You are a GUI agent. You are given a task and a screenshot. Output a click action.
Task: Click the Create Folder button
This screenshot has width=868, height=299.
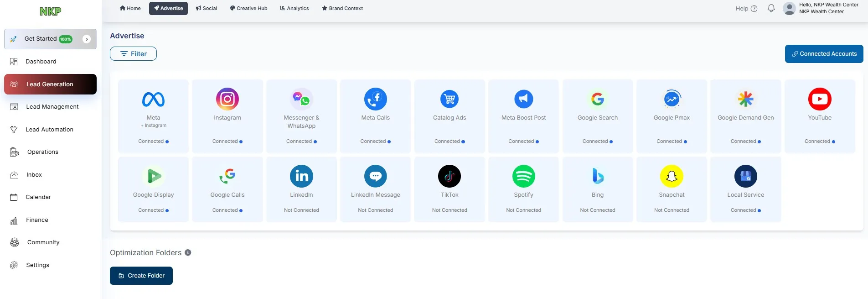point(141,276)
